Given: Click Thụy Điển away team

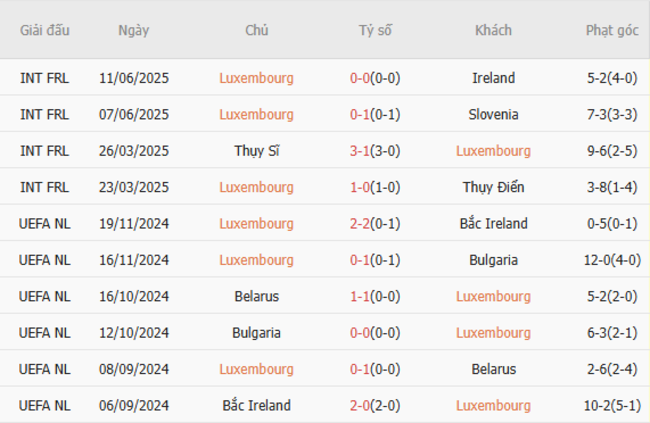Looking at the screenshot, I should coord(493,187).
